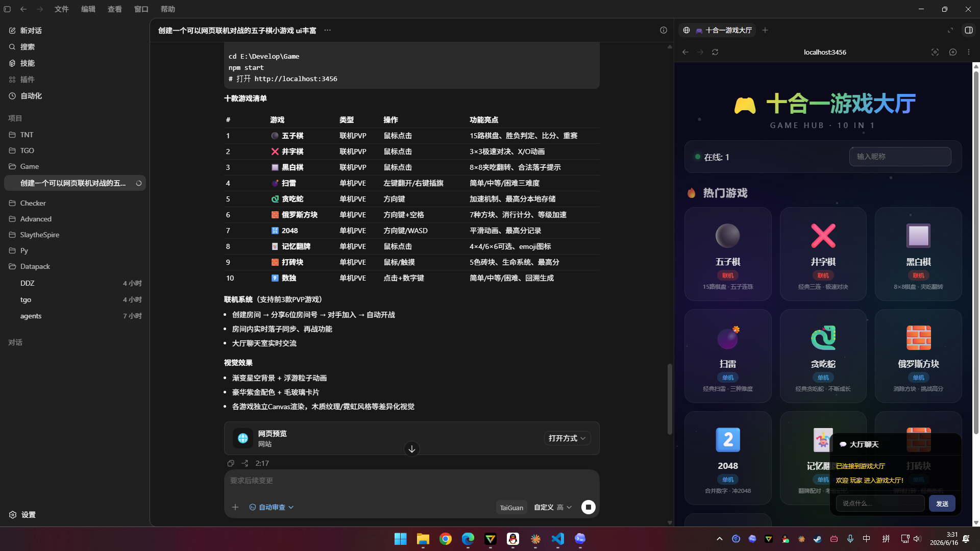Open the 编辑 menu
This screenshot has height=551, width=980.
click(x=88, y=9)
